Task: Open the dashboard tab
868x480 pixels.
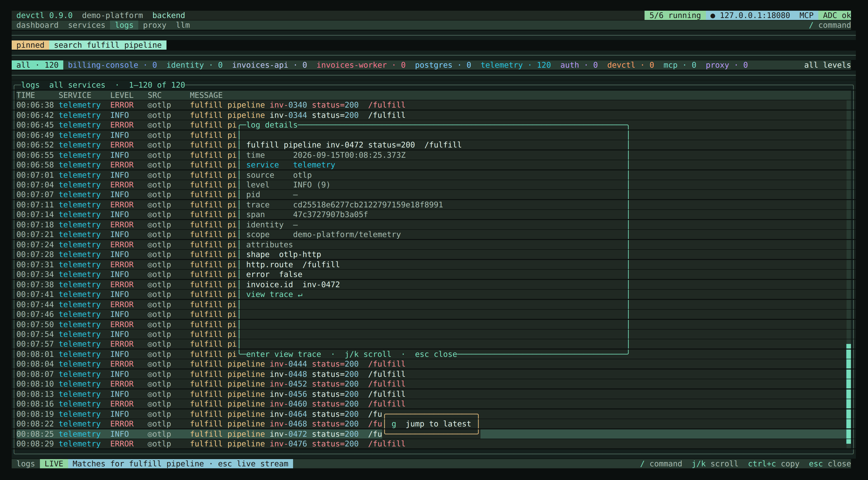Action: click(x=37, y=25)
